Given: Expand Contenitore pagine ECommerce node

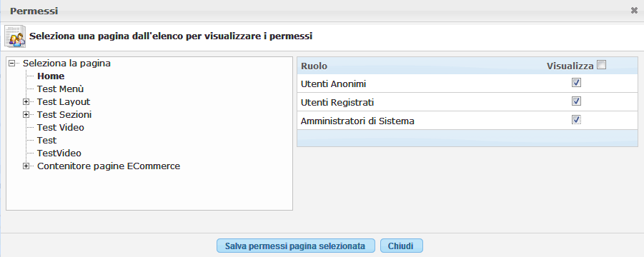Looking at the screenshot, I should pos(26,166).
